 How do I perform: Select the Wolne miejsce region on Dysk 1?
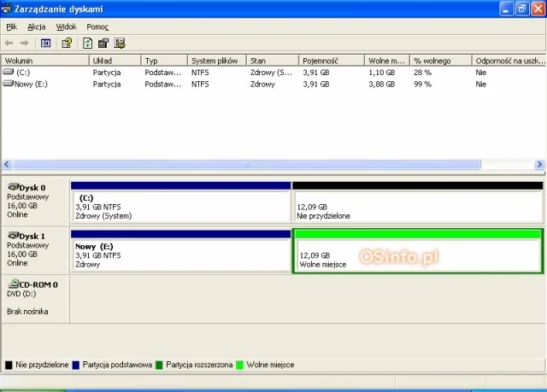(417, 255)
